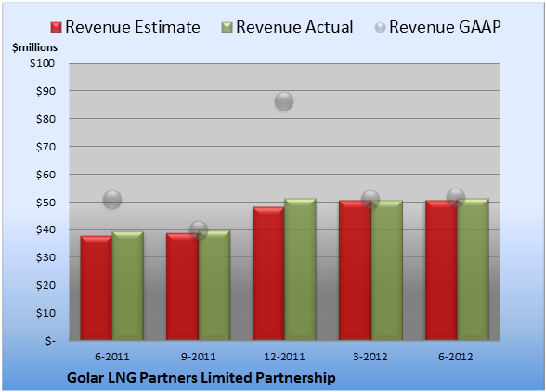Select the red estimate bar for 9-2011
Viewport: 546px width, 392px height.
(182, 286)
